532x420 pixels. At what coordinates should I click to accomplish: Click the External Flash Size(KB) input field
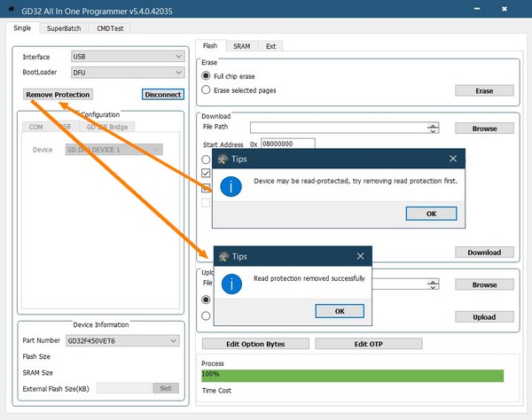click(124, 388)
